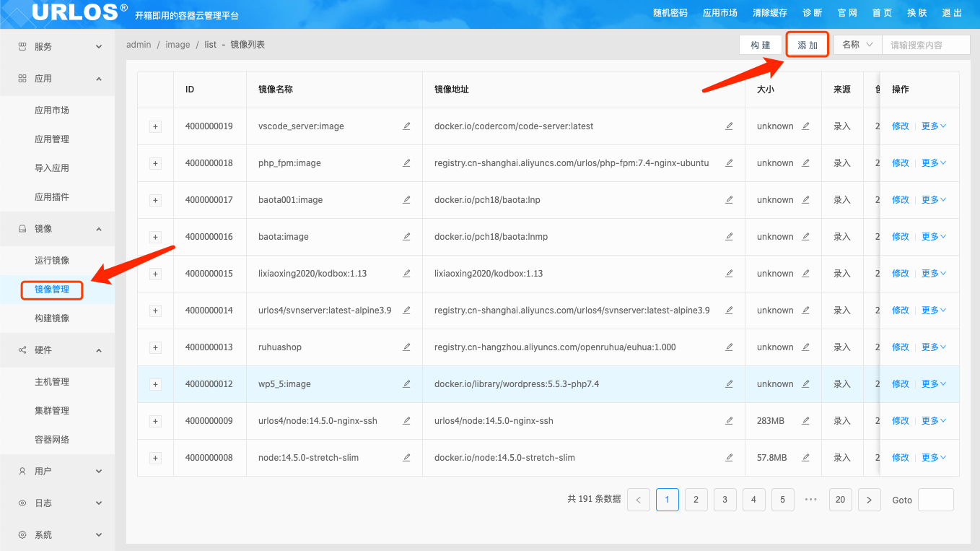Edit the image address of php_fpm:image
980x551 pixels.
click(x=729, y=162)
